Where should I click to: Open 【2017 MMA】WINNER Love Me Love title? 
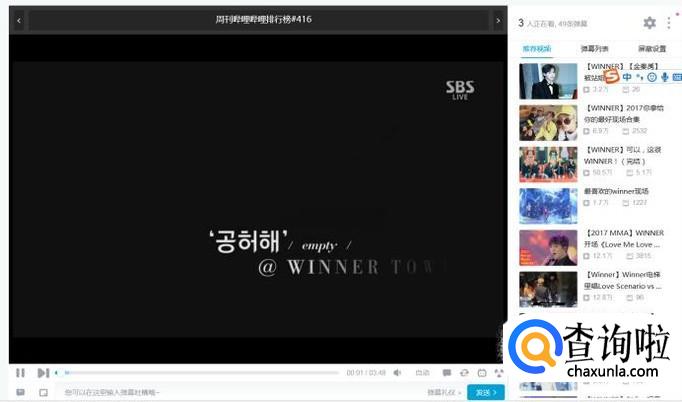click(624, 239)
